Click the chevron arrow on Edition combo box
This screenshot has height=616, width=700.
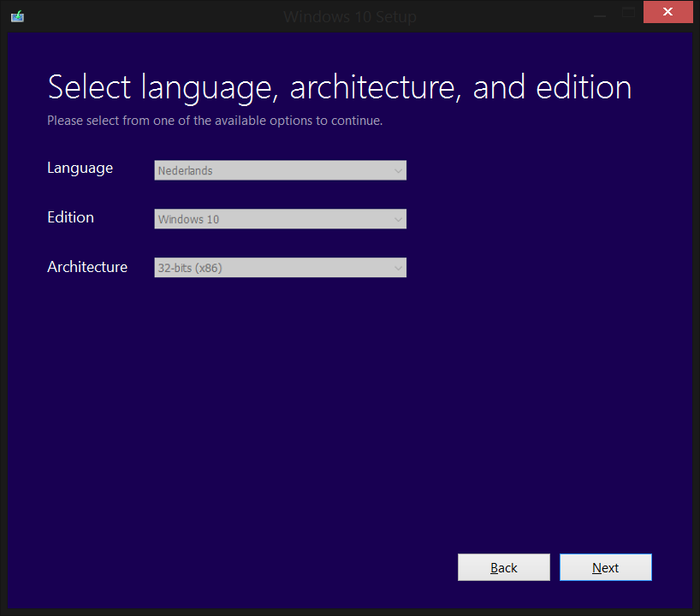coord(398,220)
